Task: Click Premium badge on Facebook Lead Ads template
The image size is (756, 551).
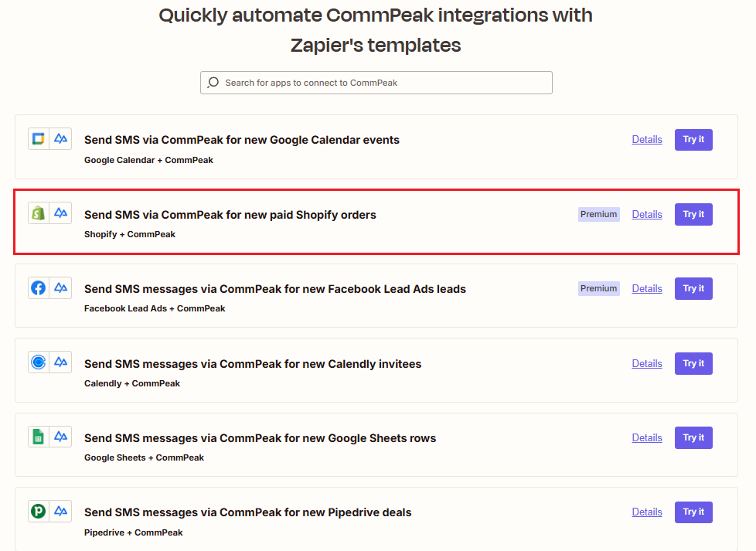Action: 599,288
